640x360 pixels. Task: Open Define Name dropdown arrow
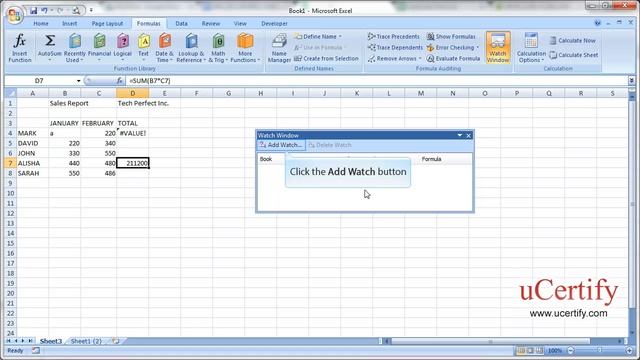click(340, 36)
